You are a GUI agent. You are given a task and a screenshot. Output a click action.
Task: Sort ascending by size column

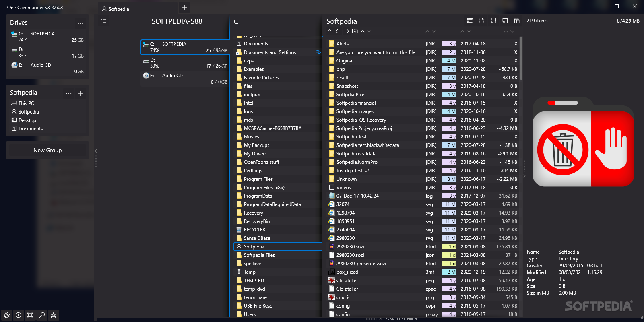click(506, 31)
